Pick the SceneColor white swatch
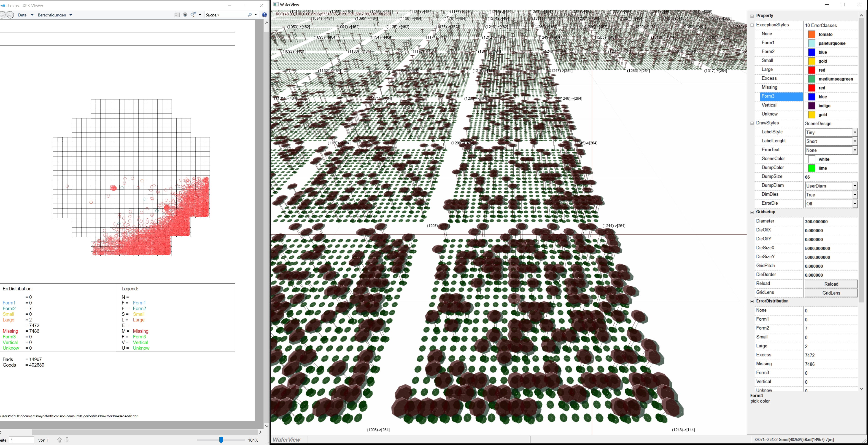 coord(812,159)
